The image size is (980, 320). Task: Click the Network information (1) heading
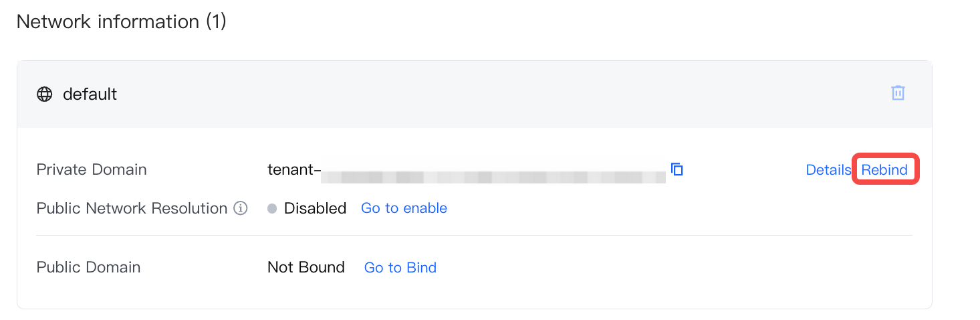tap(121, 21)
